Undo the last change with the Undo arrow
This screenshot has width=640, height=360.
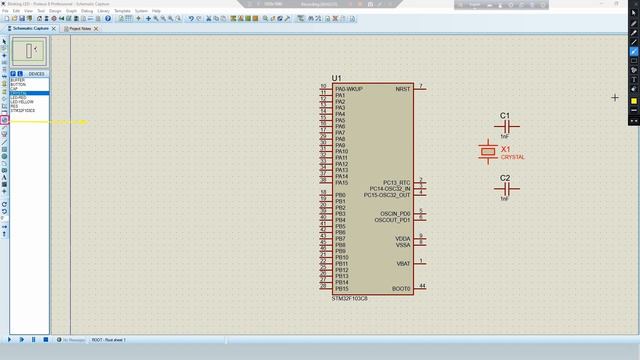(191, 18)
